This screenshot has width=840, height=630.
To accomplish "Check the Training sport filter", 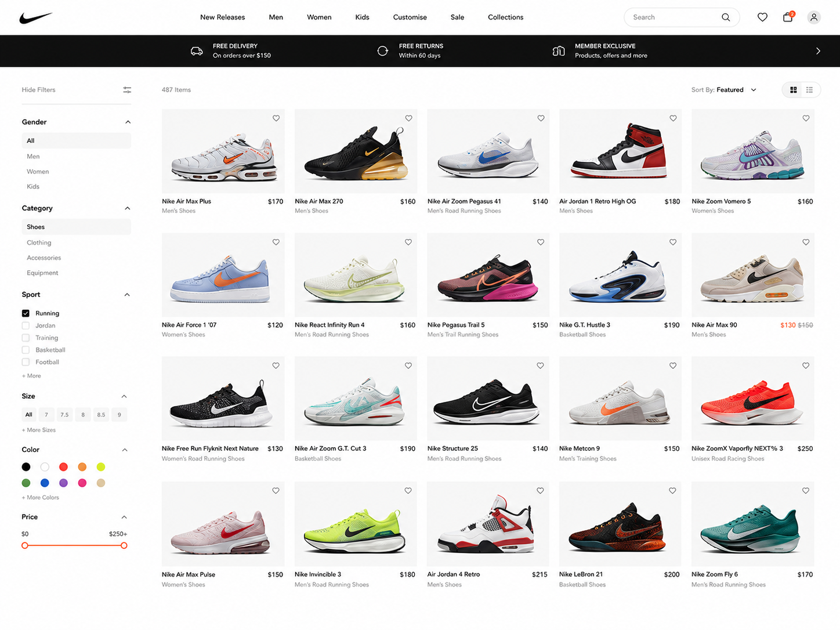I will pyautogui.click(x=26, y=338).
